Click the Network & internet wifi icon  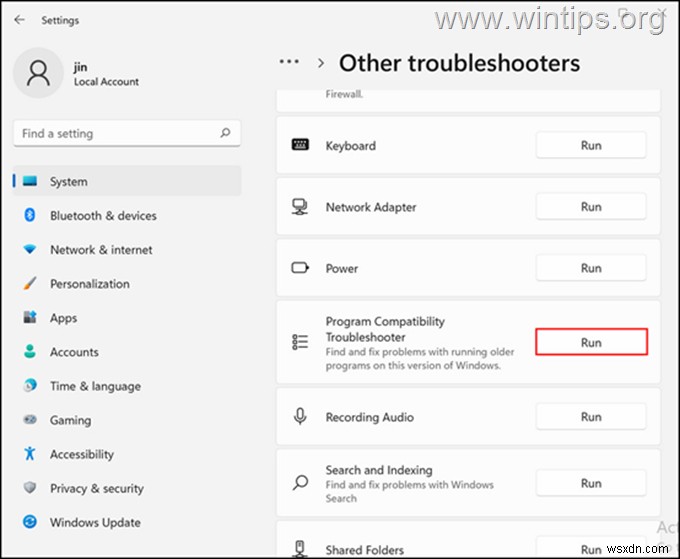click(29, 249)
